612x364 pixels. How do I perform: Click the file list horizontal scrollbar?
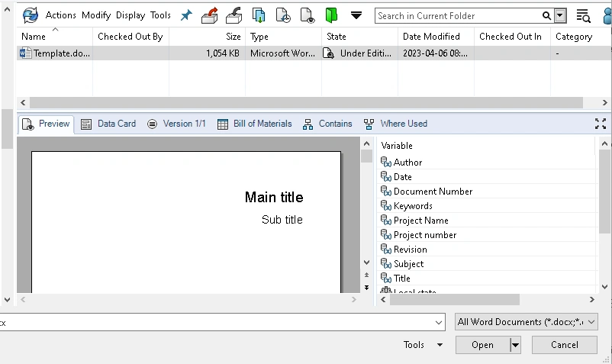(307, 102)
